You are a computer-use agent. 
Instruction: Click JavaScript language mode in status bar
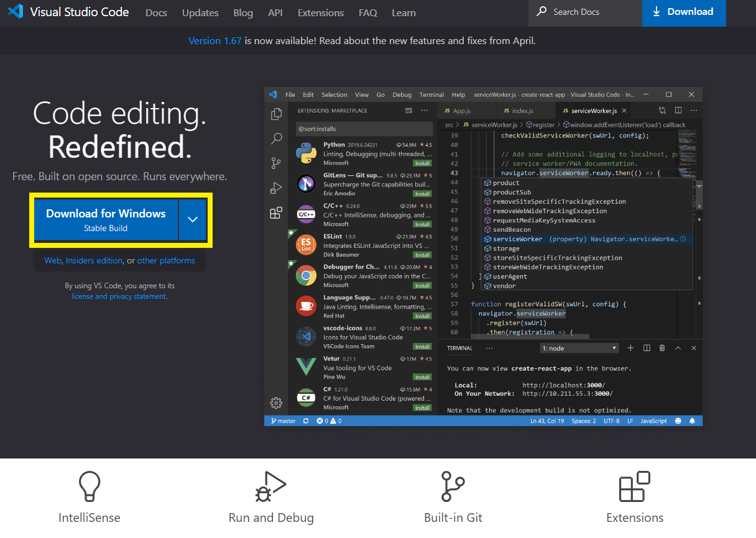click(653, 421)
